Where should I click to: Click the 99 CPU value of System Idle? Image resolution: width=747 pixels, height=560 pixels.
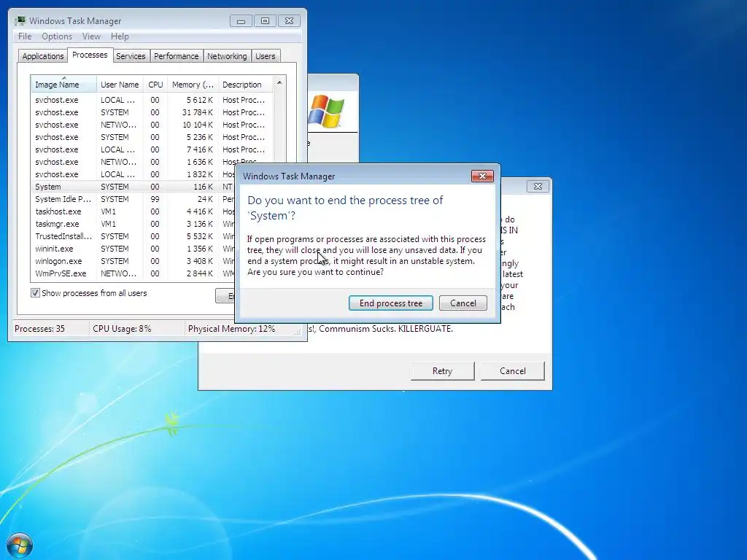click(155, 199)
